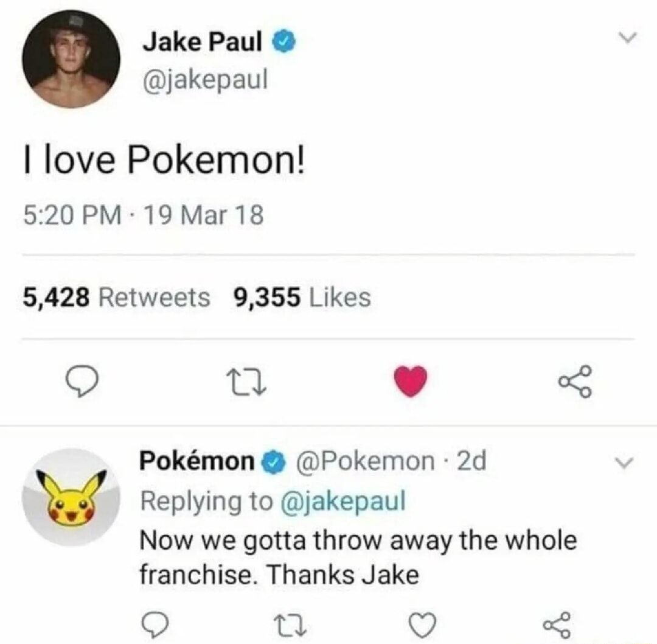The height and width of the screenshot is (644, 657).
Task: Click the 5:20 PM · 19 Mar 18 timestamp
Action: 144,215
